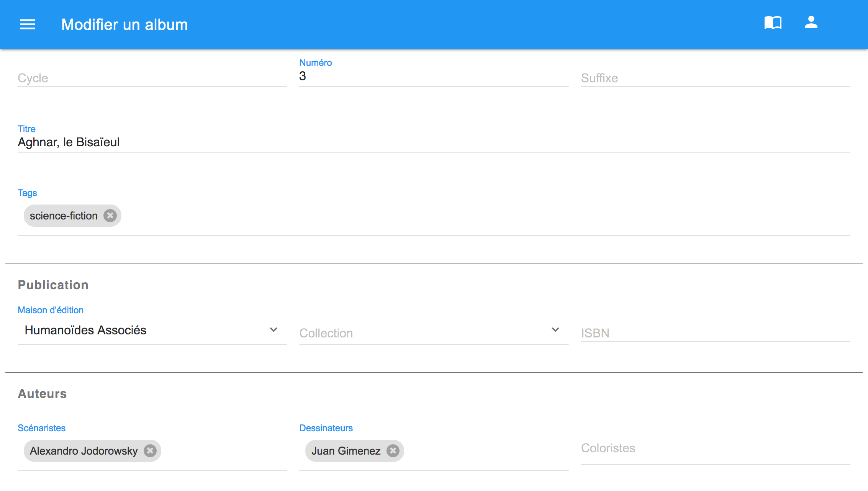Remove the science-fiction tag chip

tap(110, 216)
